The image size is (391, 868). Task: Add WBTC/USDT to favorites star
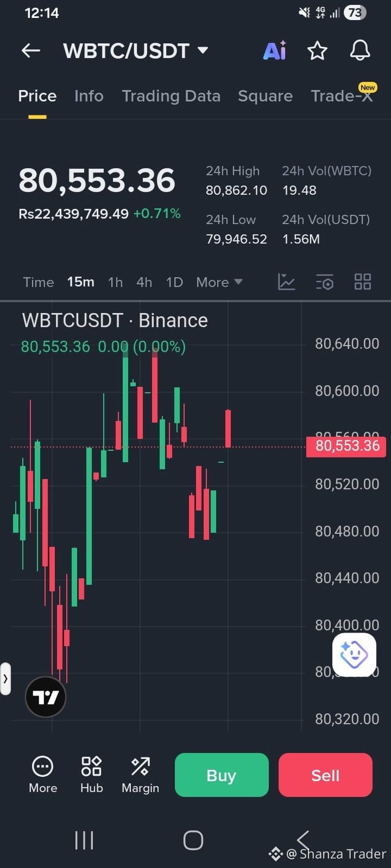[317, 51]
